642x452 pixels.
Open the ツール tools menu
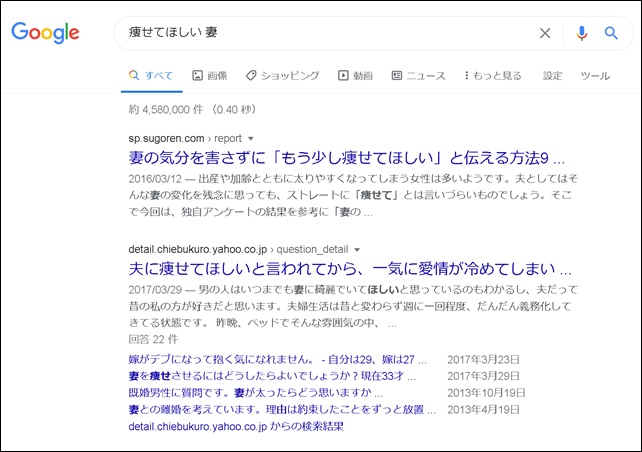click(x=595, y=75)
